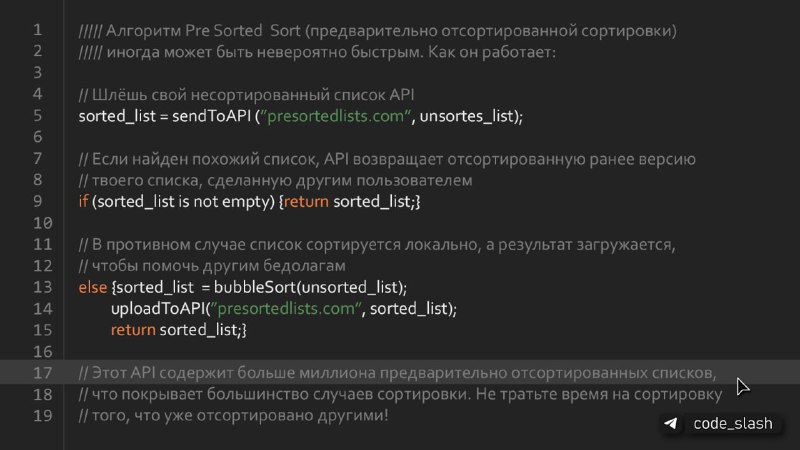Click line number 19 in gutter
This screenshot has height=450, width=800.
tap(42, 415)
